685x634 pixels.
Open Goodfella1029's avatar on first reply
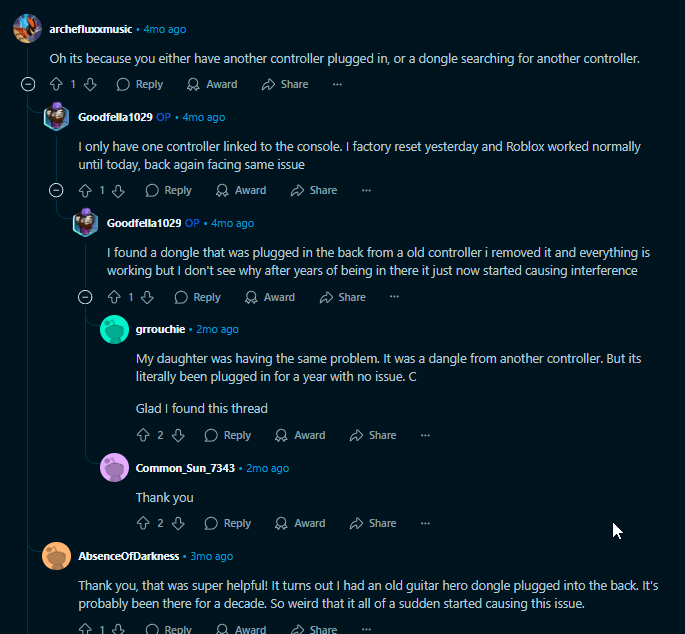click(x=57, y=117)
